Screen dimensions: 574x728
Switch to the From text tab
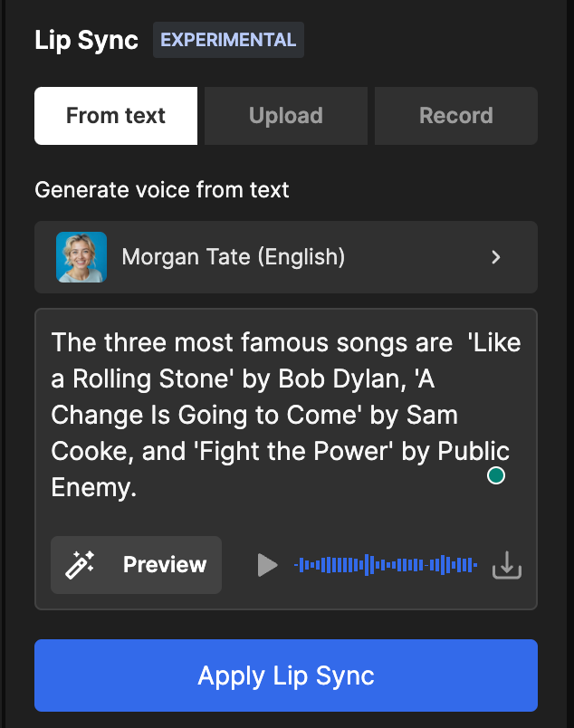click(x=116, y=116)
